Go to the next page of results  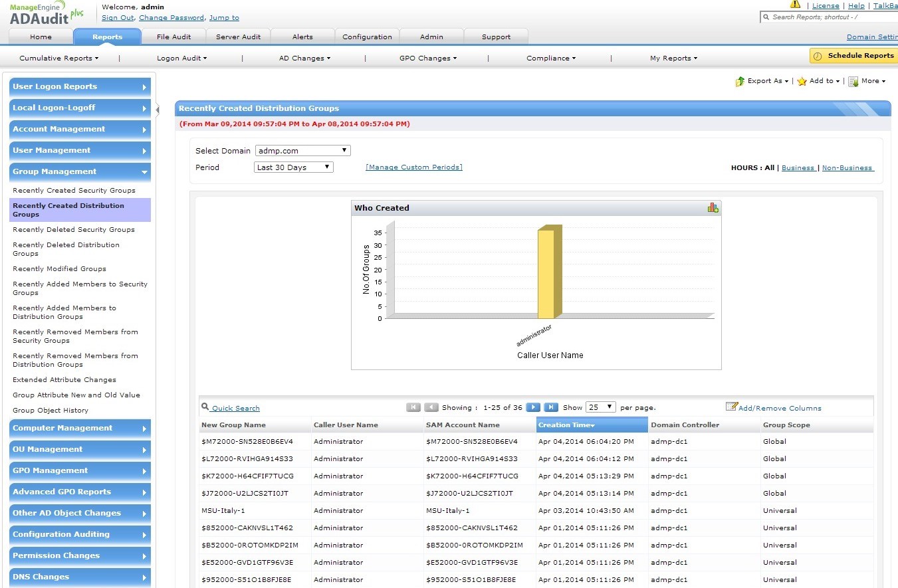click(532, 407)
